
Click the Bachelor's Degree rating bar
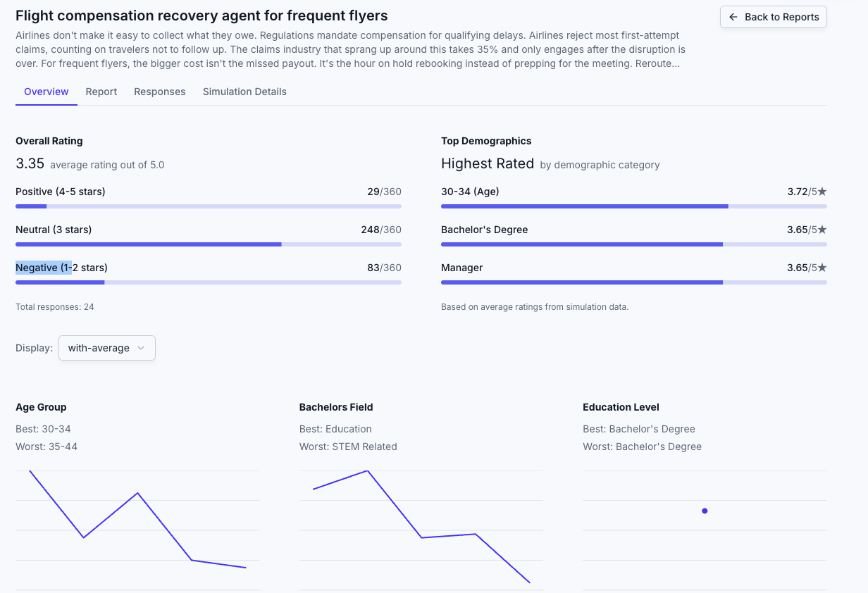tap(633, 244)
